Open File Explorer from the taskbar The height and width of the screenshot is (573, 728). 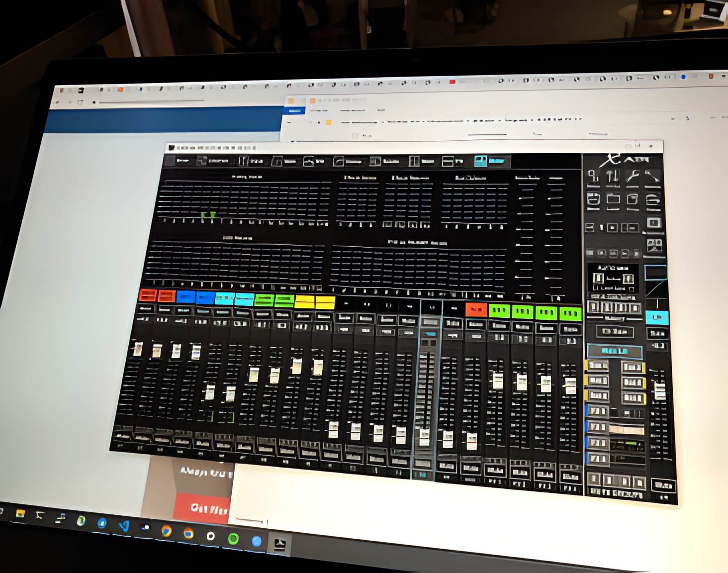click(20, 514)
